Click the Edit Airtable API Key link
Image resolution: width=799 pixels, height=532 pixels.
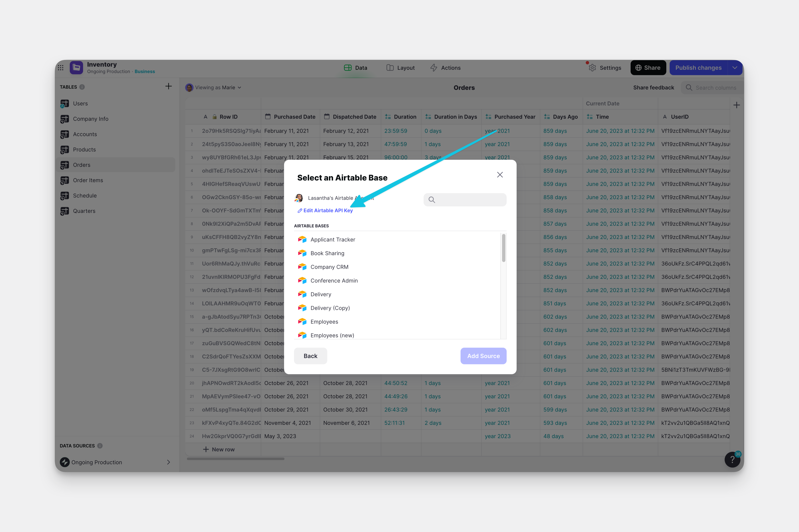(x=328, y=211)
